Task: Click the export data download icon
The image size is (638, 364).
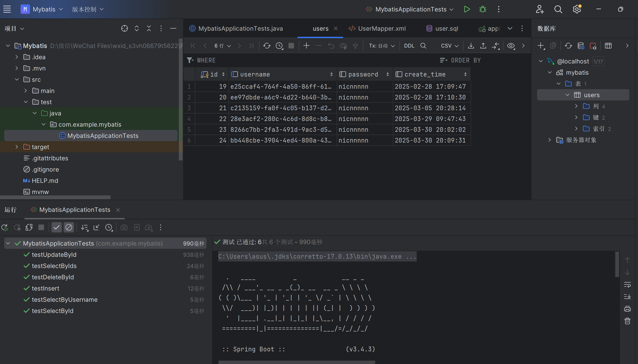Action: tap(471, 46)
